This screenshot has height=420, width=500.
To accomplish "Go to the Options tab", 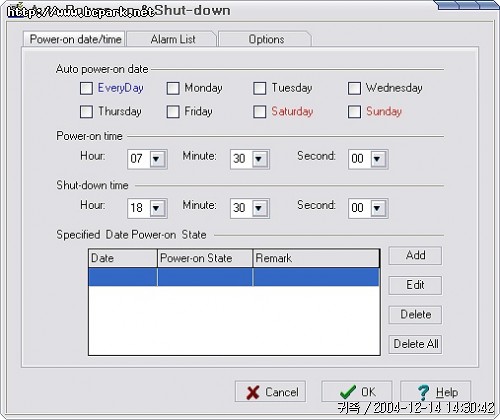I will [266, 39].
